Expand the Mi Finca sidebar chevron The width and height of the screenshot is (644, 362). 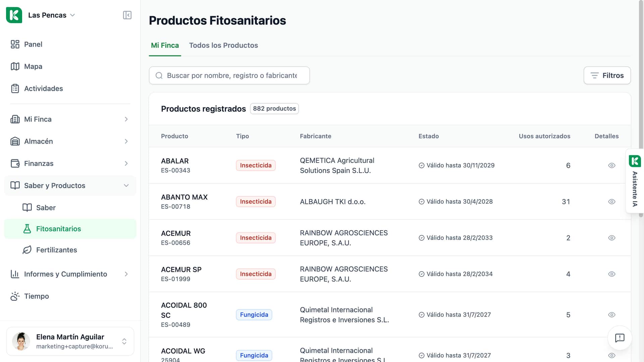pyautogui.click(x=126, y=119)
